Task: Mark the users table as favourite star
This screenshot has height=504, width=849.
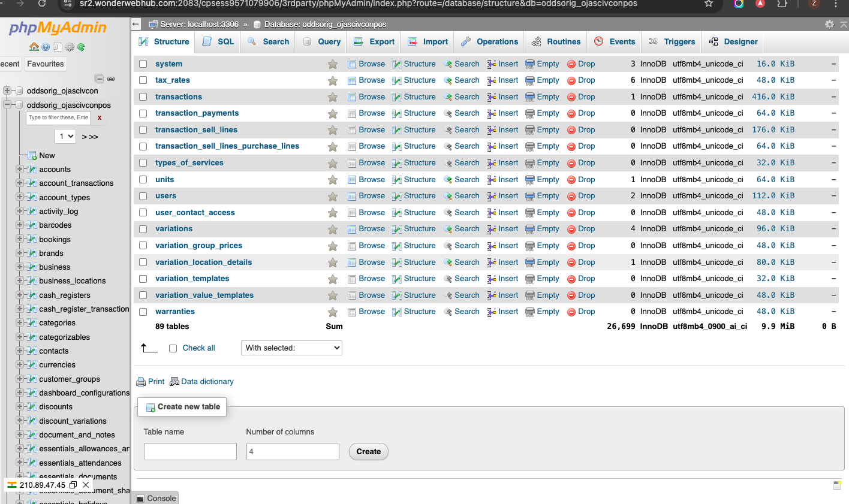Action: pos(333,196)
